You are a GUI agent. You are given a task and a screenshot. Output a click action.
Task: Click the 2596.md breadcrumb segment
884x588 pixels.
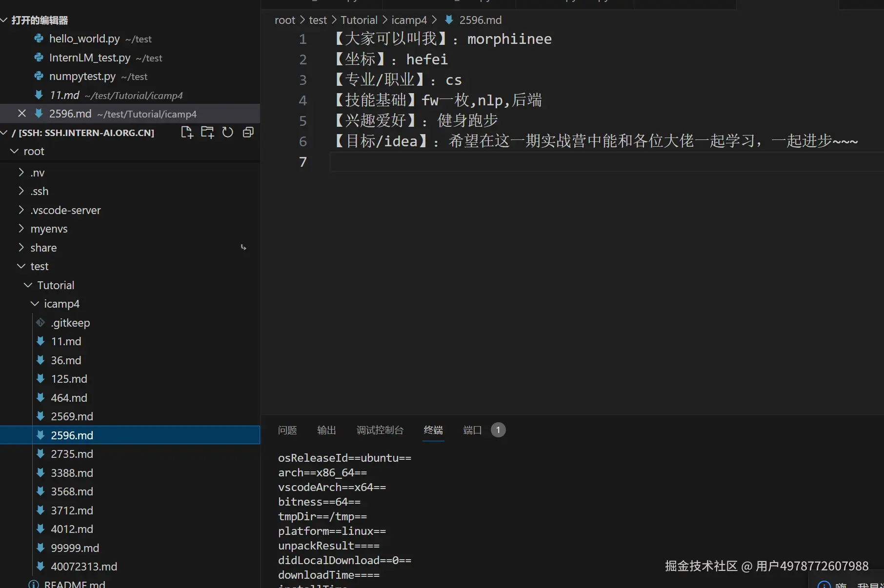click(x=481, y=20)
